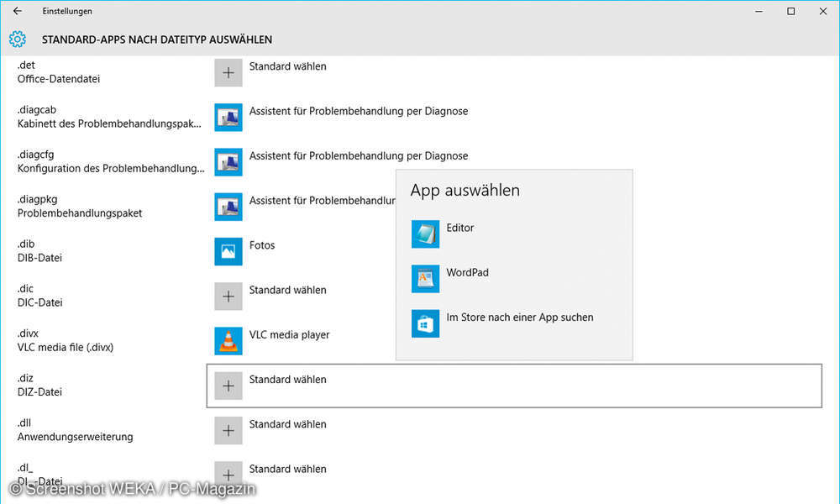Open the app chooser for .diagpkg
Screen dimensions: 840x504
[x=228, y=207]
